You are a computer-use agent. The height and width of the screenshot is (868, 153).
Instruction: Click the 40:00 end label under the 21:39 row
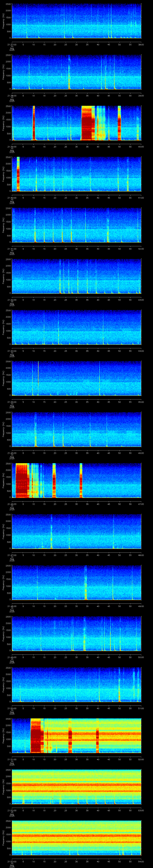(x=141, y=147)
